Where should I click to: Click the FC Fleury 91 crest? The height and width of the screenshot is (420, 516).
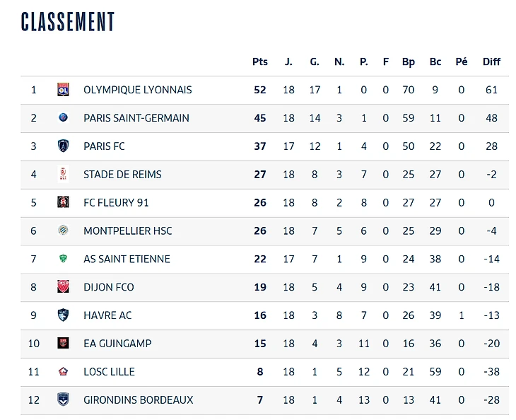pyautogui.click(x=63, y=202)
